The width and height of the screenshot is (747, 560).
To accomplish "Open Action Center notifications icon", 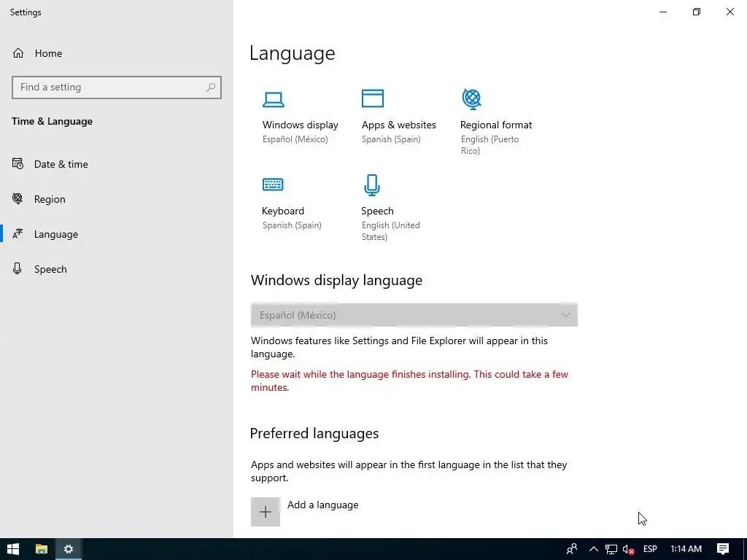I will click(x=723, y=549).
